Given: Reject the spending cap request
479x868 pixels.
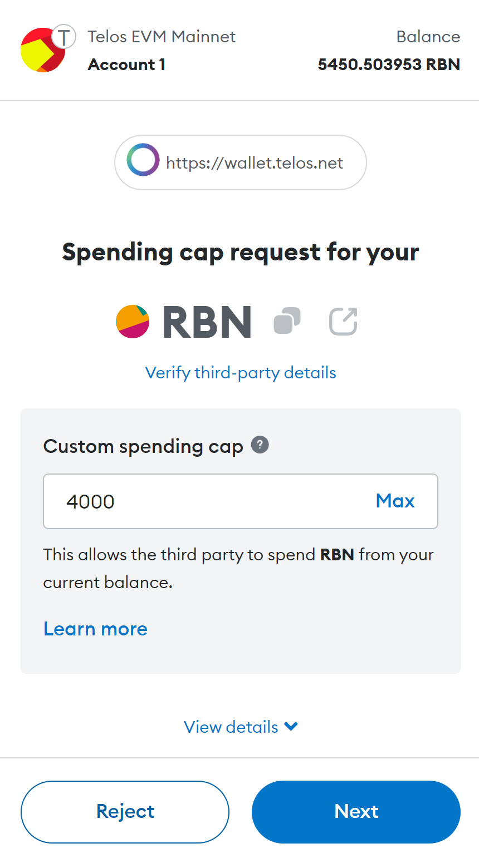Looking at the screenshot, I should coord(125,811).
